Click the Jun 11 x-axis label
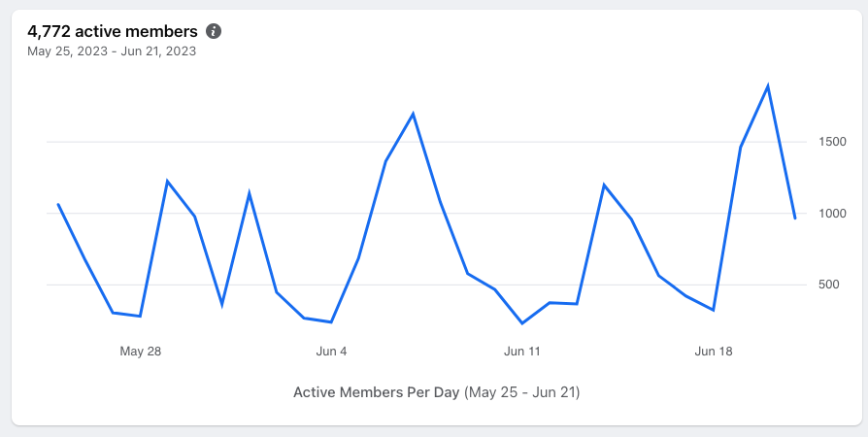Image resolution: width=868 pixels, height=437 pixels. tap(522, 352)
